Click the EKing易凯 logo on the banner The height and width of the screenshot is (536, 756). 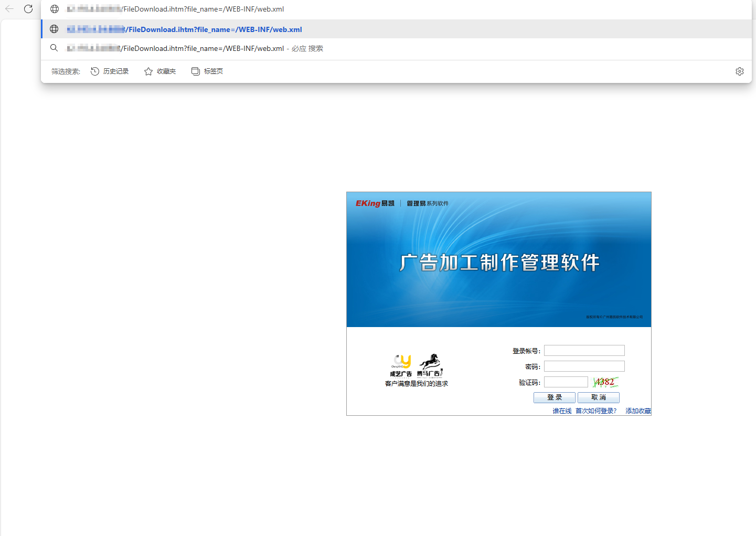pyautogui.click(x=375, y=203)
